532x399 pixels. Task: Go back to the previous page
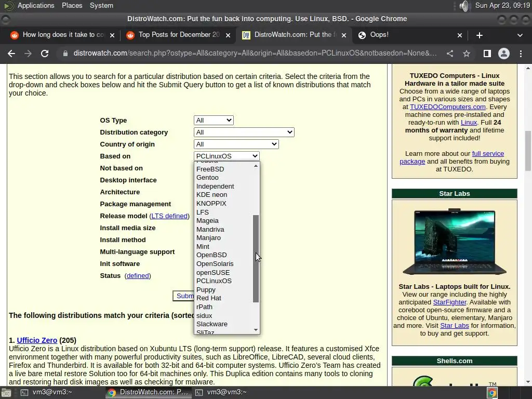click(11, 54)
